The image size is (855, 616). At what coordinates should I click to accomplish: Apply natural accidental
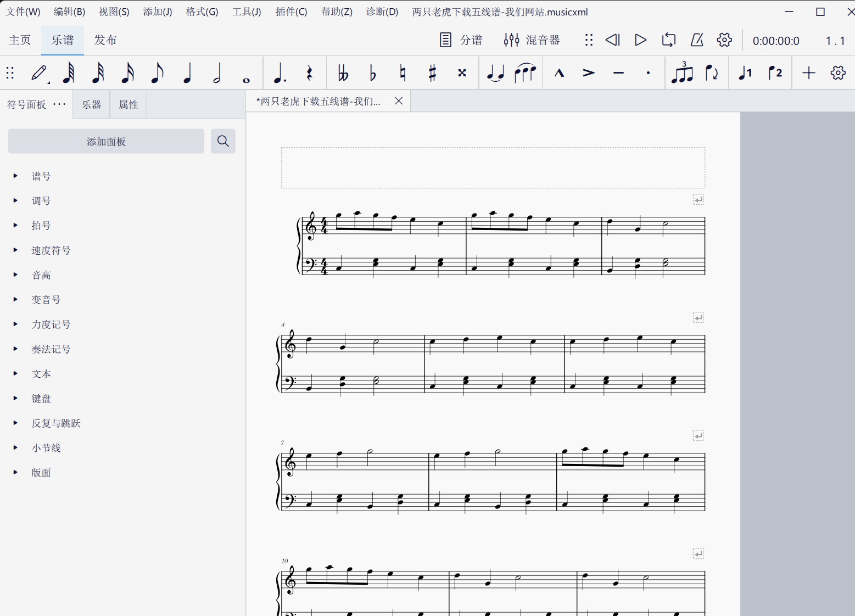tap(403, 73)
